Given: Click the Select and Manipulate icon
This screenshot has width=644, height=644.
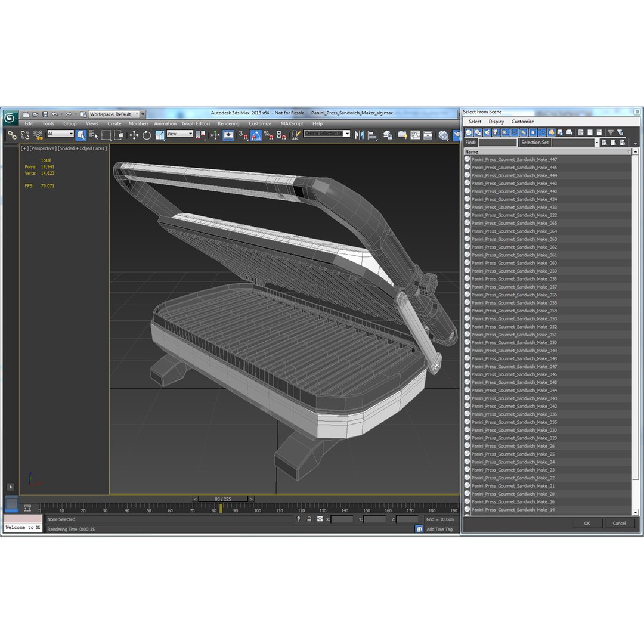Looking at the screenshot, I should pos(215,135).
